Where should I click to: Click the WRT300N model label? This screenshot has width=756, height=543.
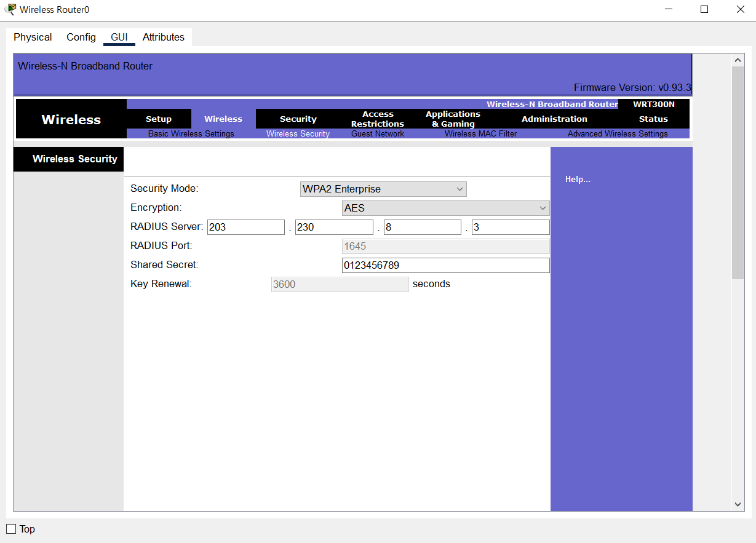click(654, 104)
